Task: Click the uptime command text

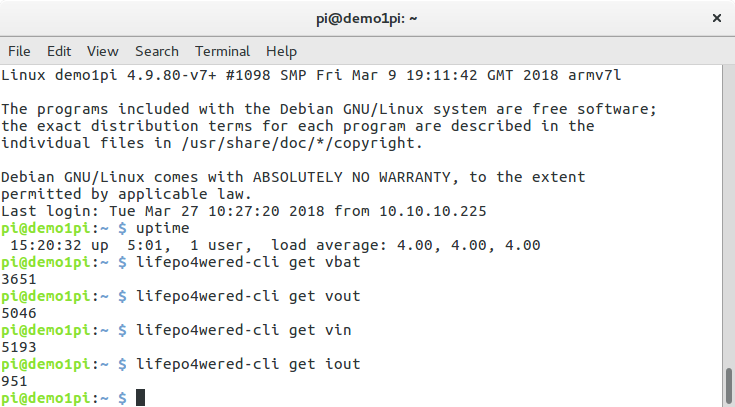Action: (163, 228)
